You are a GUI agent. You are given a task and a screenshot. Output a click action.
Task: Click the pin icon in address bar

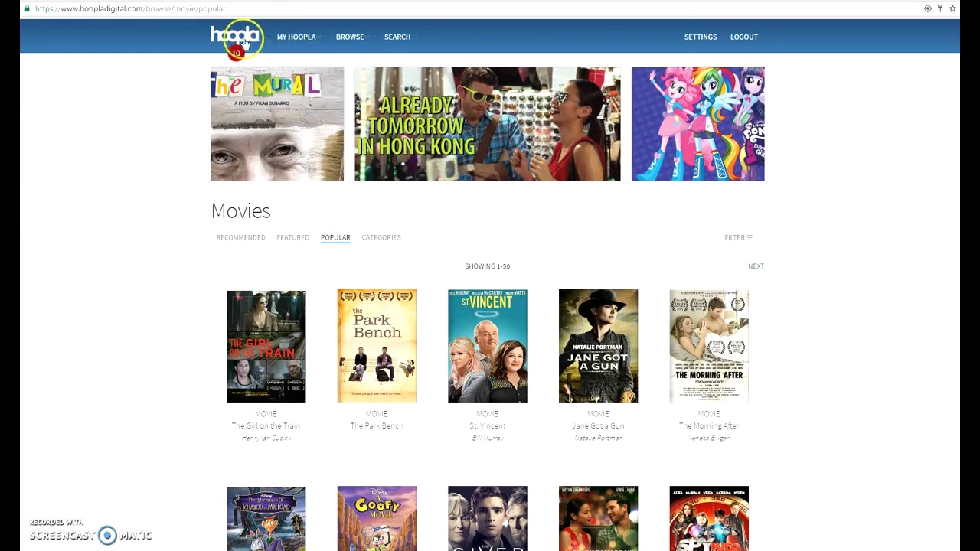click(x=940, y=8)
